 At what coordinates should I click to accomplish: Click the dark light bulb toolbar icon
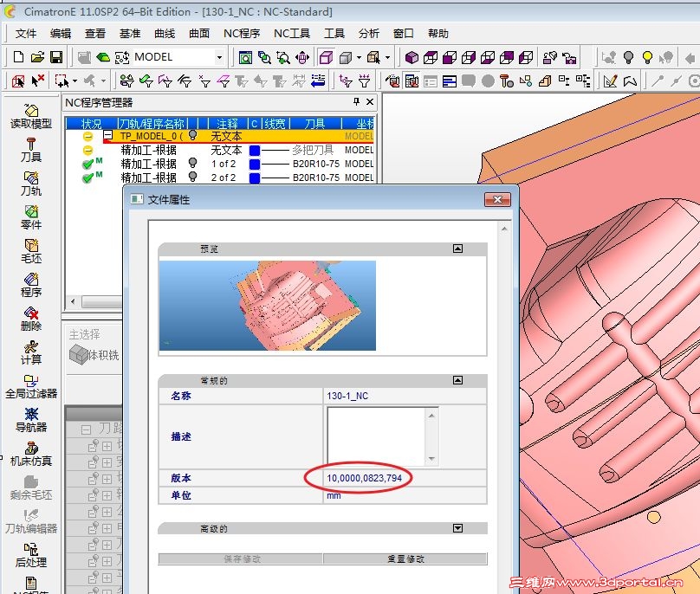pyautogui.click(x=629, y=57)
